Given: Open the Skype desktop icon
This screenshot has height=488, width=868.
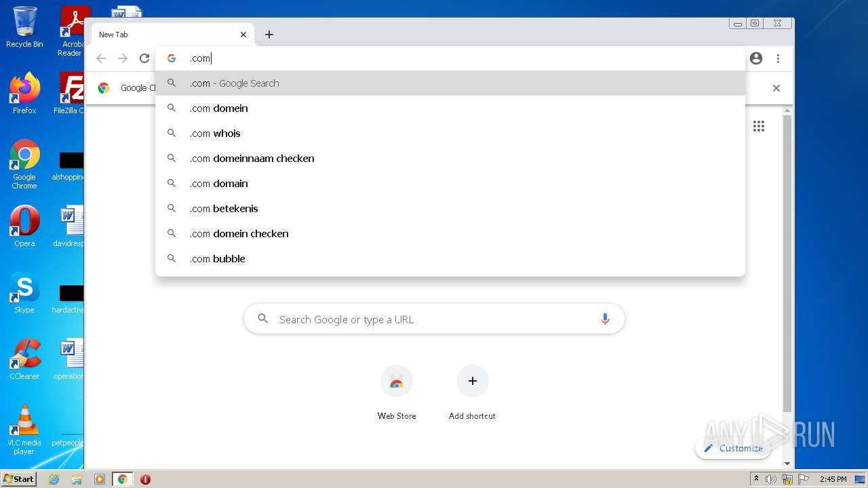Looking at the screenshot, I should [x=24, y=292].
